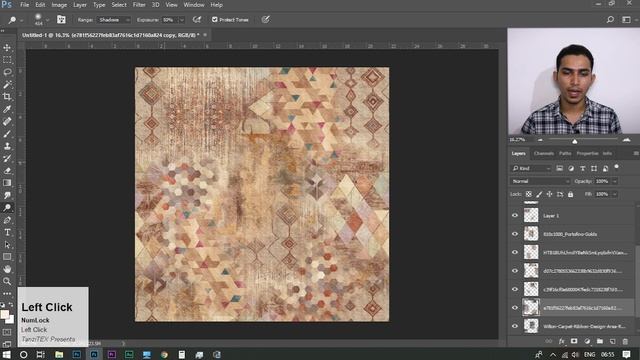Open the brush settings panel icon
The width and height of the screenshot is (640, 360).
pos(61,19)
